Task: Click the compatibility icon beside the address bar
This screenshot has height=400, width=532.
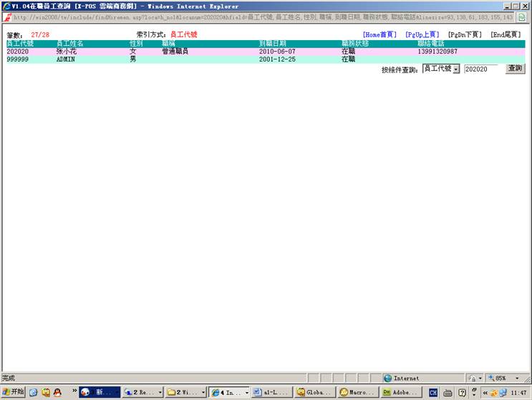Action: [x=523, y=16]
